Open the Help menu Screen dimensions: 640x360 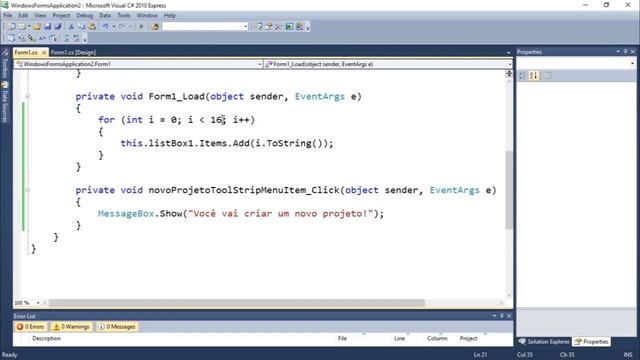pos(169,16)
